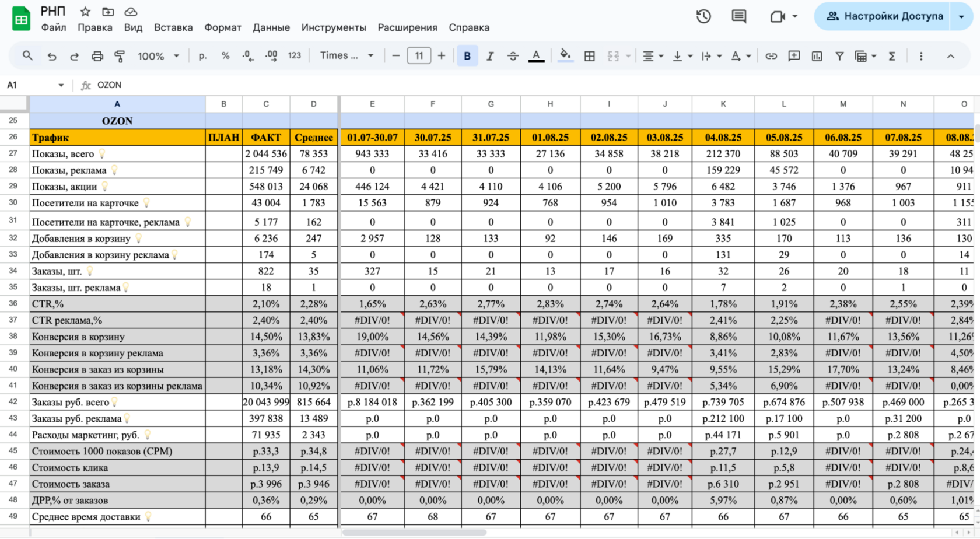Apply the percent format
The image size is (980, 539).
225,56
